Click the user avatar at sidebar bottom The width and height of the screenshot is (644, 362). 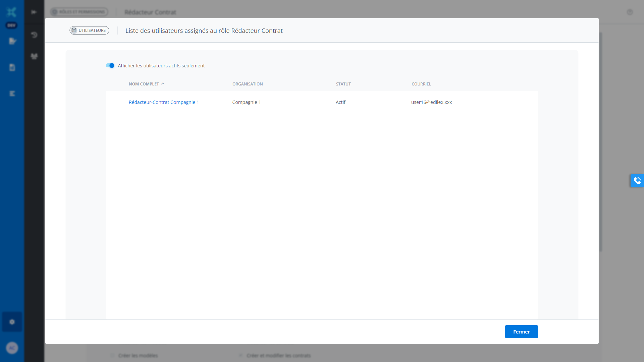[x=12, y=348]
